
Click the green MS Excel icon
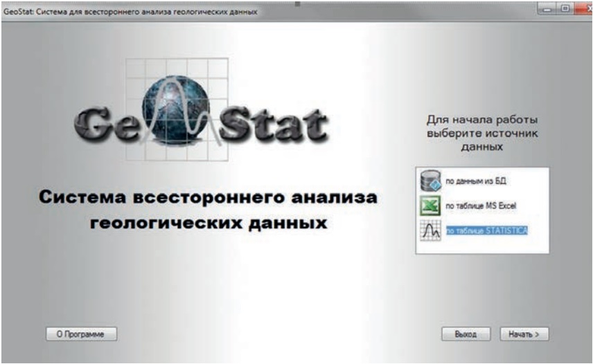[x=430, y=206]
